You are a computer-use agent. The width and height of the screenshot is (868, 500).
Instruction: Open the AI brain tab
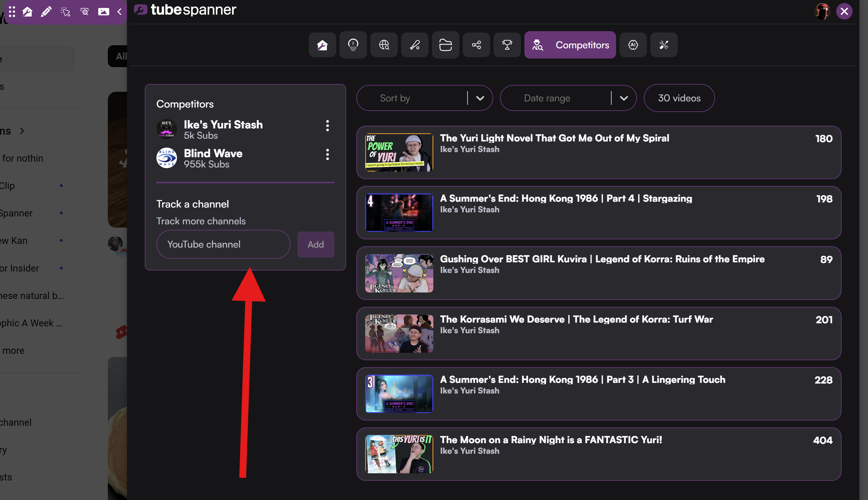coord(633,45)
